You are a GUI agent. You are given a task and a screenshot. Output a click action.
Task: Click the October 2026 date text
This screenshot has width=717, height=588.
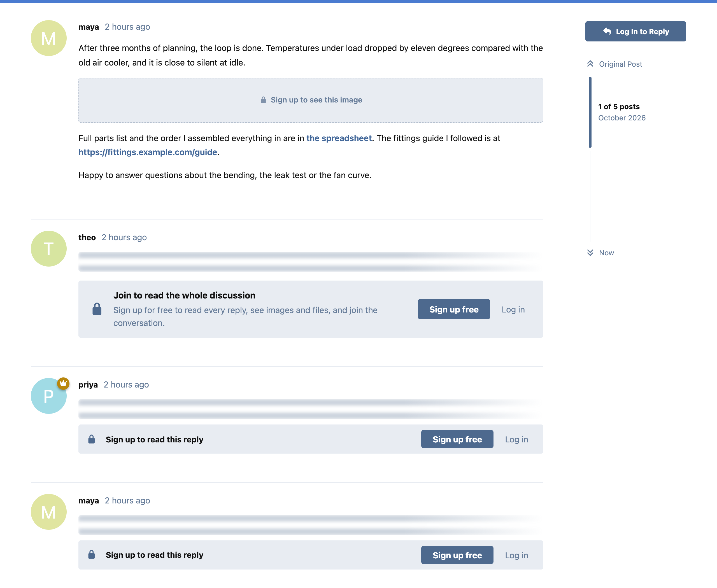coord(622,118)
